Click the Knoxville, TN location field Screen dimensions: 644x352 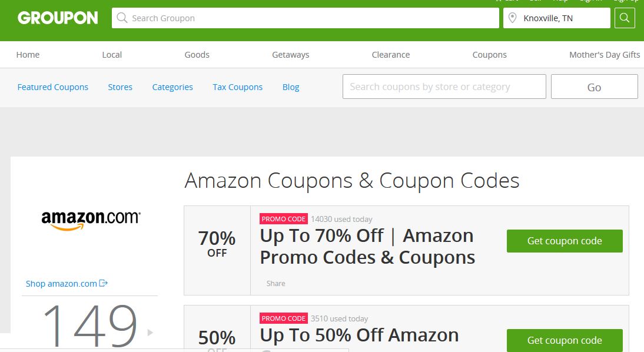[556, 18]
